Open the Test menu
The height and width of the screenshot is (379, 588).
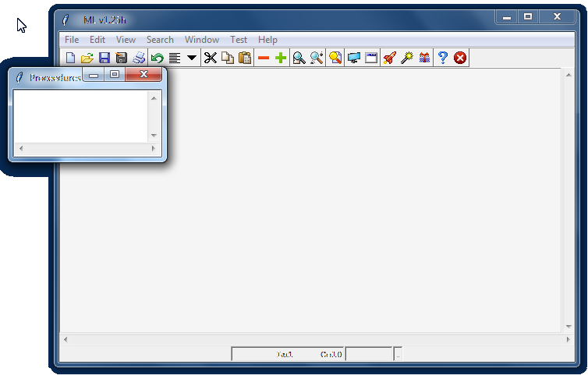(239, 40)
